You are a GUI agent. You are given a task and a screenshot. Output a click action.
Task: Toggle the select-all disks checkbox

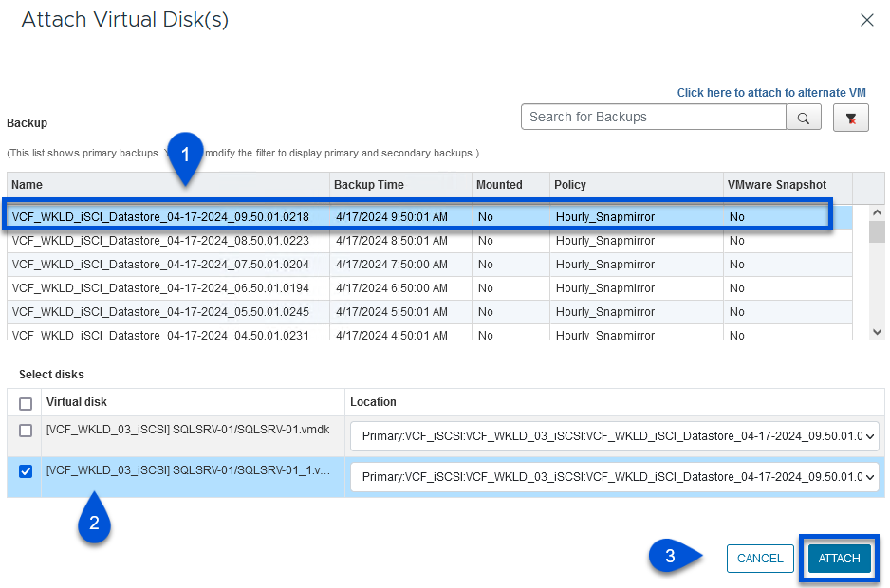[x=25, y=401]
